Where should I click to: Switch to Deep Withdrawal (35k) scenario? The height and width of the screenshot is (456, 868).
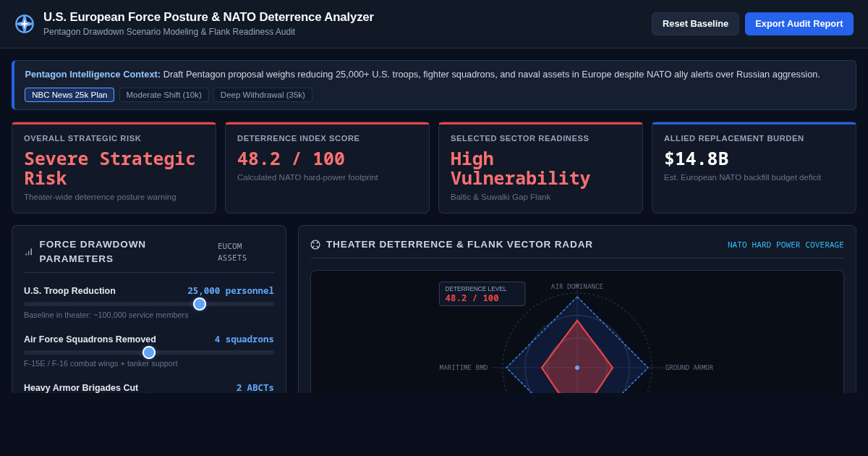[263, 95]
